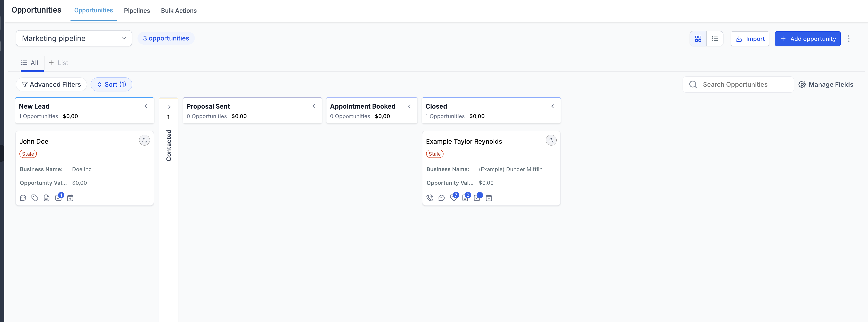Open the three-dot more options menu
Screen dimensions: 868x322
click(848, 39)
